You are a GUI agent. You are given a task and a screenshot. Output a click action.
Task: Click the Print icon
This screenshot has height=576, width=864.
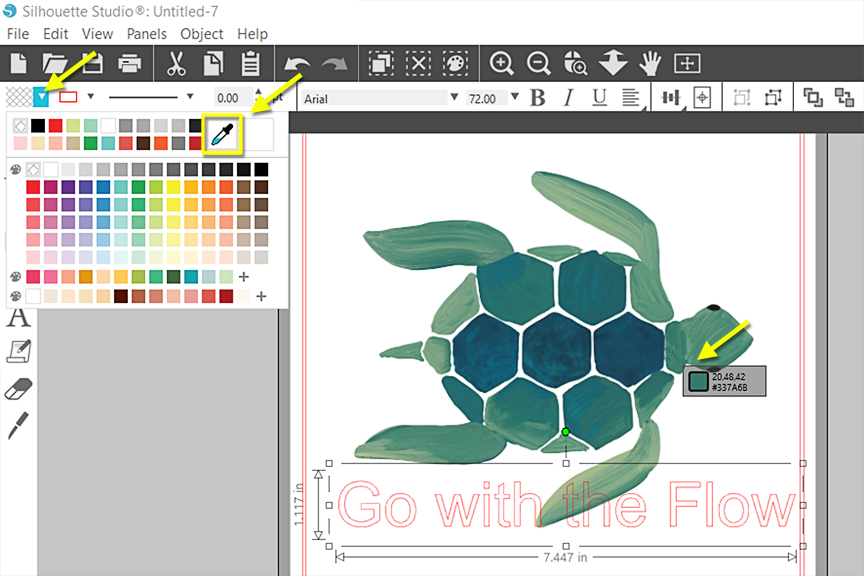(x=129, y=63)
